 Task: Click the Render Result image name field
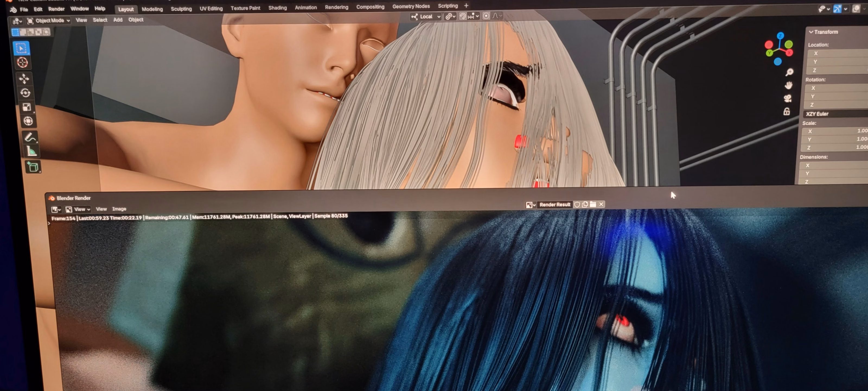tap(555, 204)
